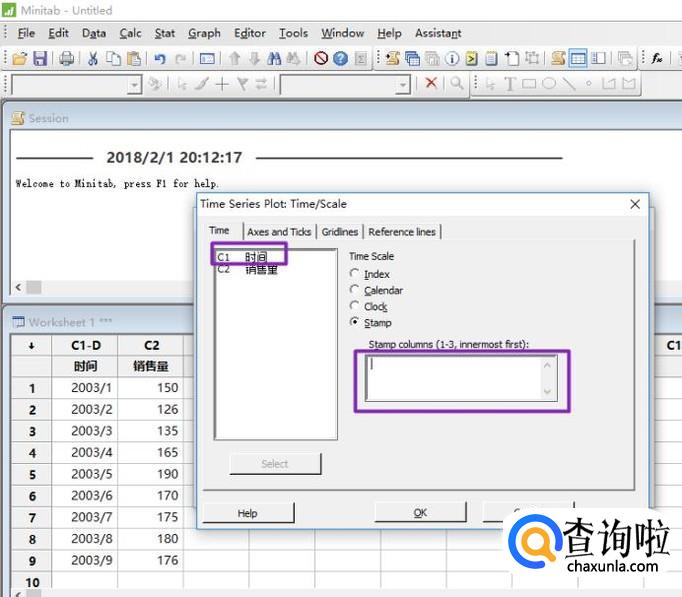Click the crosshair plus icon in graph toolbar
Screen dimensions: 682x597
tap(222, 83)
